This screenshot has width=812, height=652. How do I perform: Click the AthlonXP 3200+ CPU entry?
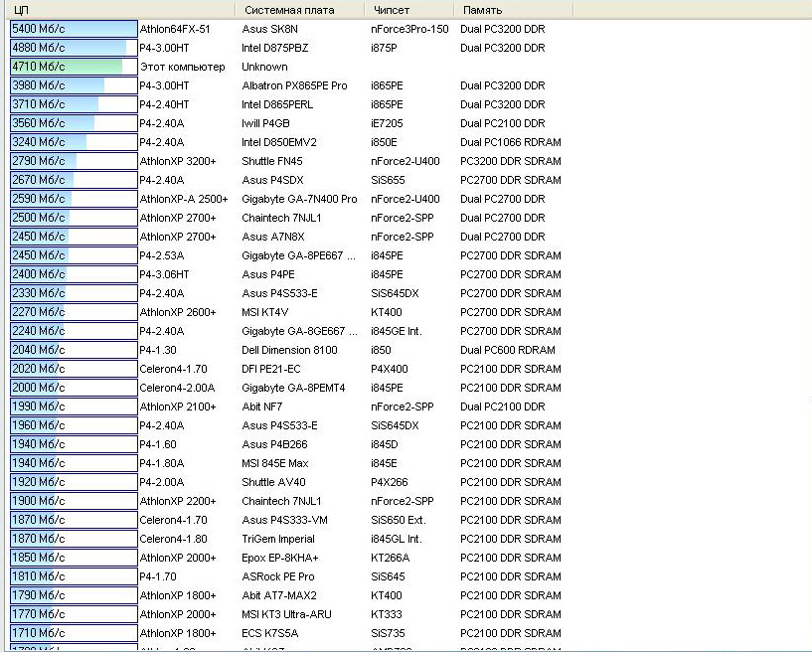coord(178,161)
